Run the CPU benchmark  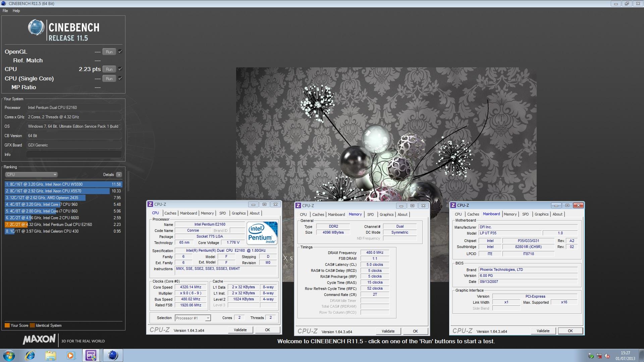pos(109,69)
